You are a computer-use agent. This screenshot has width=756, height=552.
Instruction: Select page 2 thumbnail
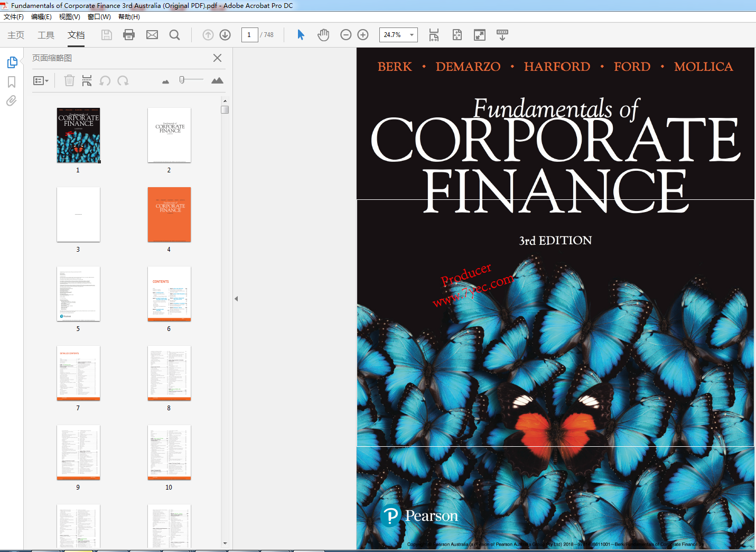coord(169,135)
